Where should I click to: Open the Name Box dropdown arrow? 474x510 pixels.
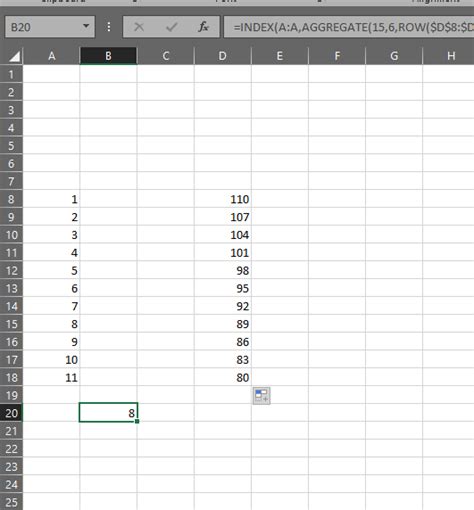coord(86,26)
